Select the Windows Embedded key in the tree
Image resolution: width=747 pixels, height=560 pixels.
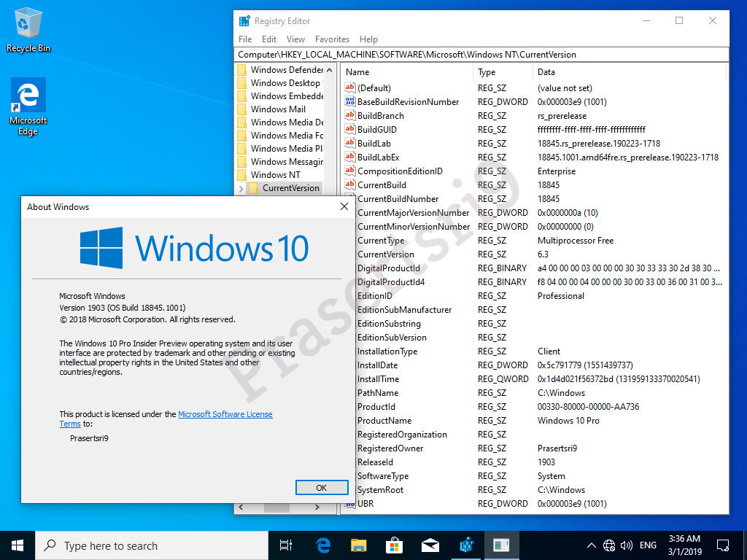point(287,96)
